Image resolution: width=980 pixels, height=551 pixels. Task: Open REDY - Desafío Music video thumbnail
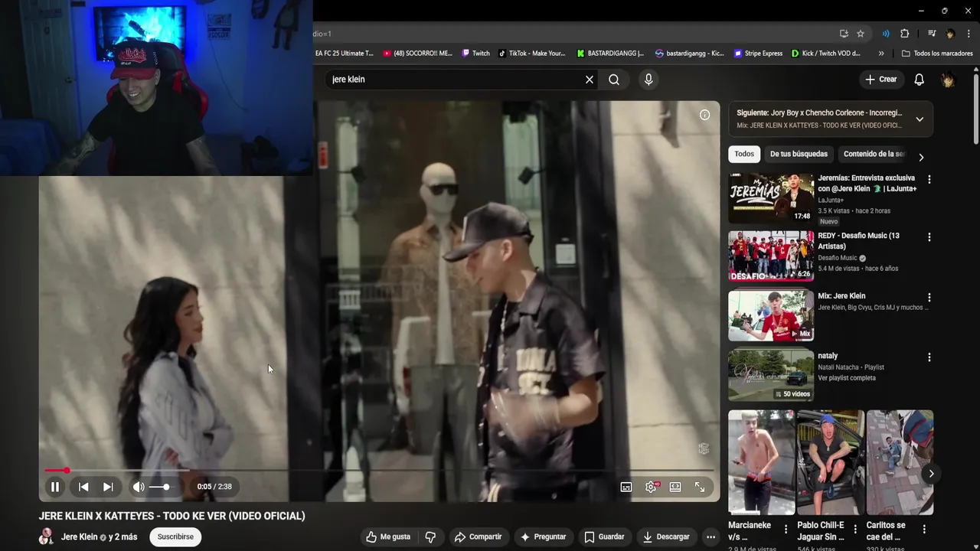click(771, 256)
